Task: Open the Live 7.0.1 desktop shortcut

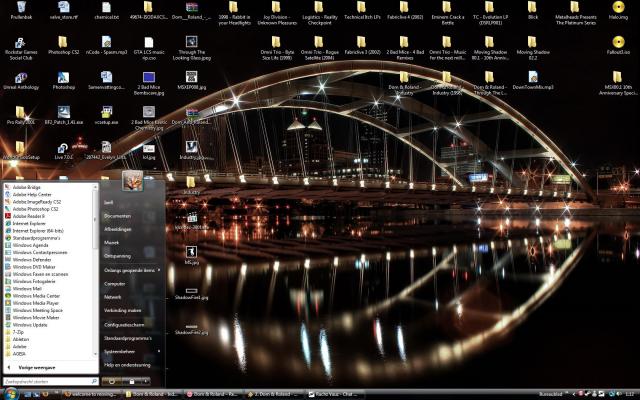Action: tap(64, 148)
